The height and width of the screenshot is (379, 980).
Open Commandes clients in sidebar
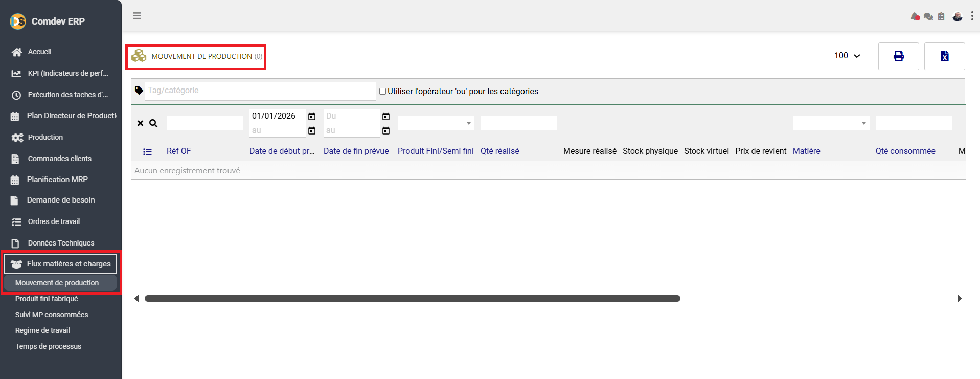pos(60,159)
